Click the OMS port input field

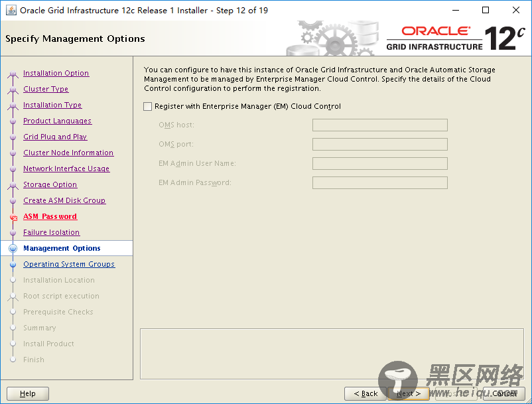(x=379, y=144)
